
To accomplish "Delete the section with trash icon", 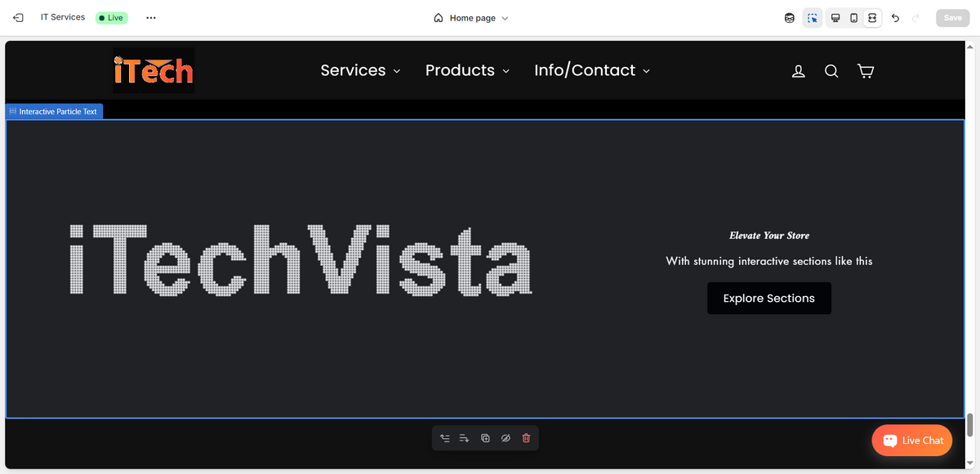I will pyautogui.click(x=526, y=438).
